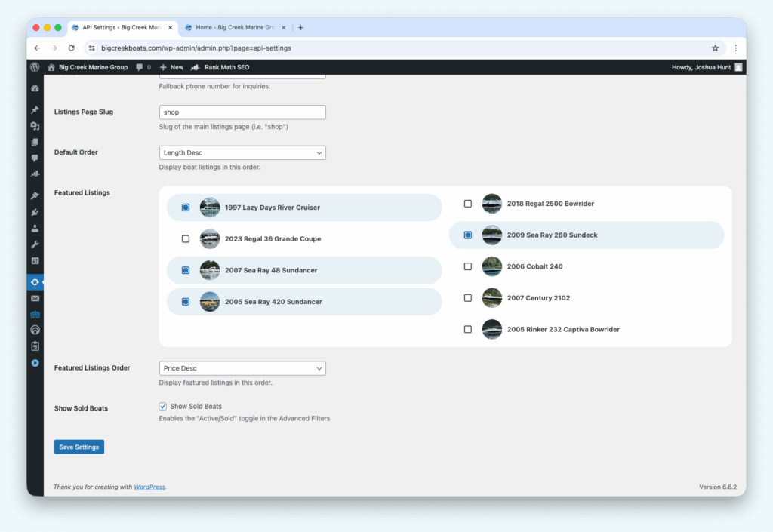Open Plugins via the plug sidebar icon
The height and width of the screenshot is (532, 773).
pyautogui.click(x=35, y=212)
